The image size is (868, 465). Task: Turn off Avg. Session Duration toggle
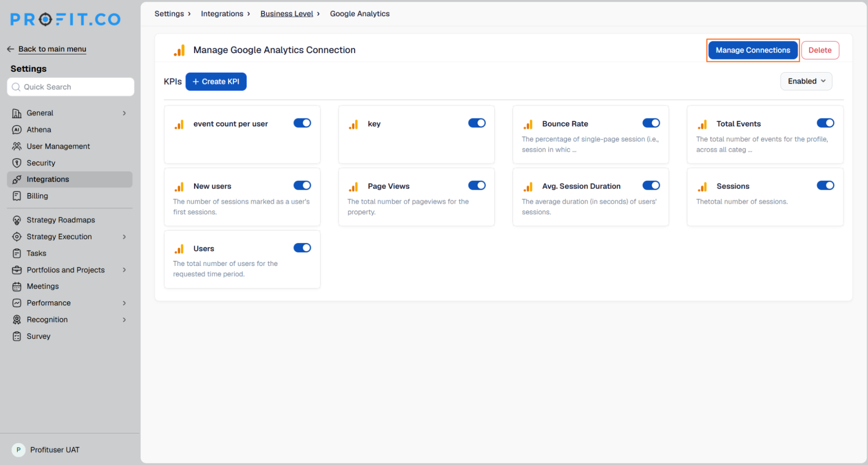click(x=651, y=186)
